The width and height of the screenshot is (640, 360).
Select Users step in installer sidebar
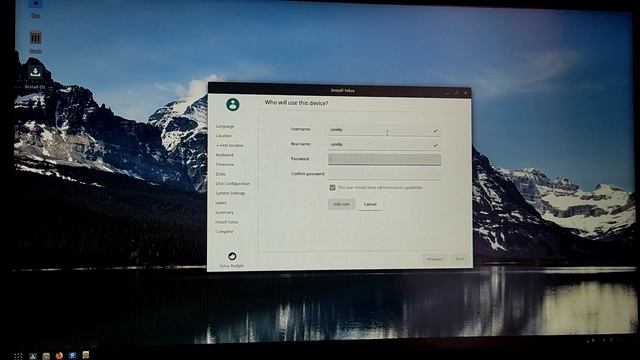pyautogui.click(x=221, y=203)
